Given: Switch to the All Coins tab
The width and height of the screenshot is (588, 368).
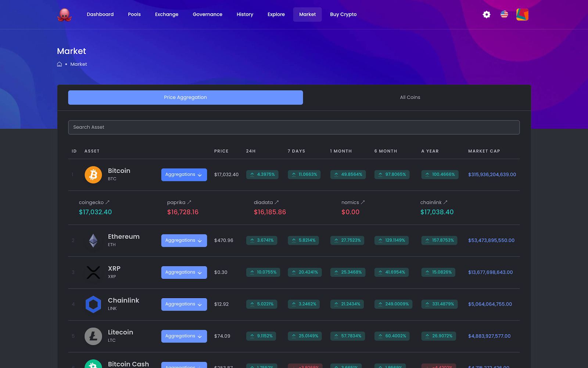Looking at the screenshot, I should pyautogui.click(x=410, y=98).
